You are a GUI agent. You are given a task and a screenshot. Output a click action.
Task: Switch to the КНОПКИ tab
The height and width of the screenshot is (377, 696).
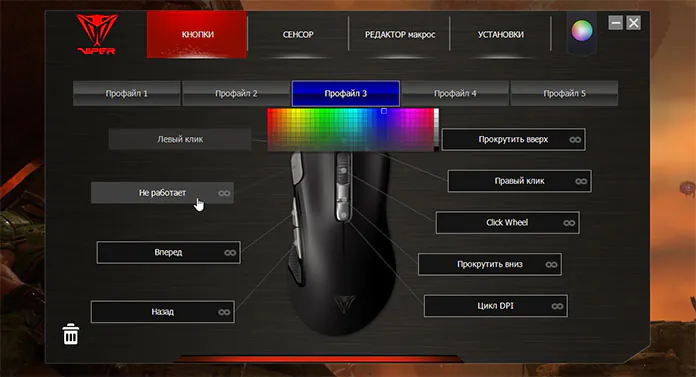(x=197, y=35)
